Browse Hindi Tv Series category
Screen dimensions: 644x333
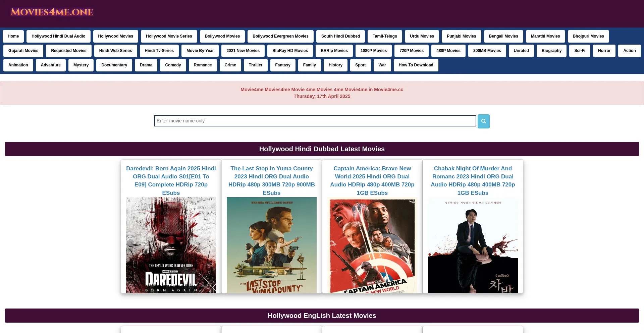(x=159, y=51)
